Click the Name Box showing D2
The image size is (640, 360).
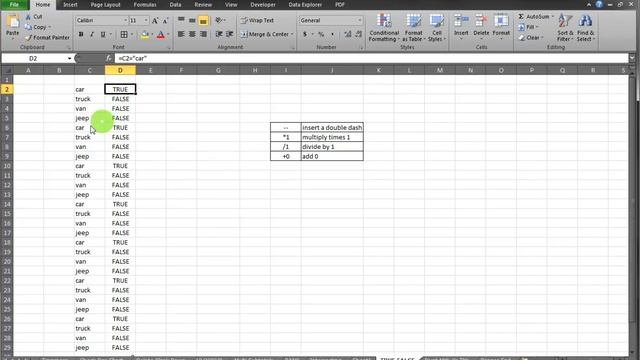[x=33, y=59]
